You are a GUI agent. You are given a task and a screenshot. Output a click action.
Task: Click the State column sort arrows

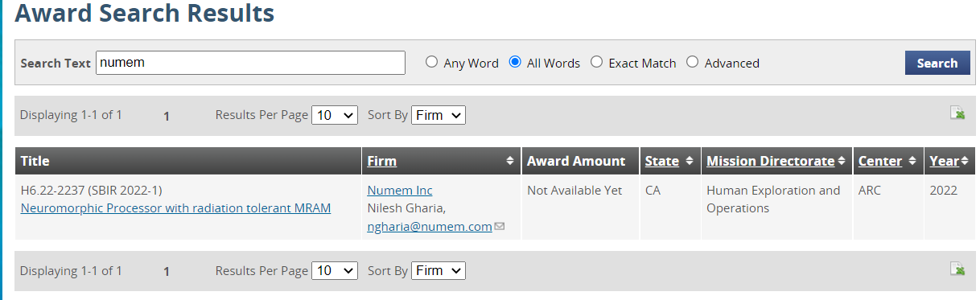pyautogui.click(x=690, y=161)
